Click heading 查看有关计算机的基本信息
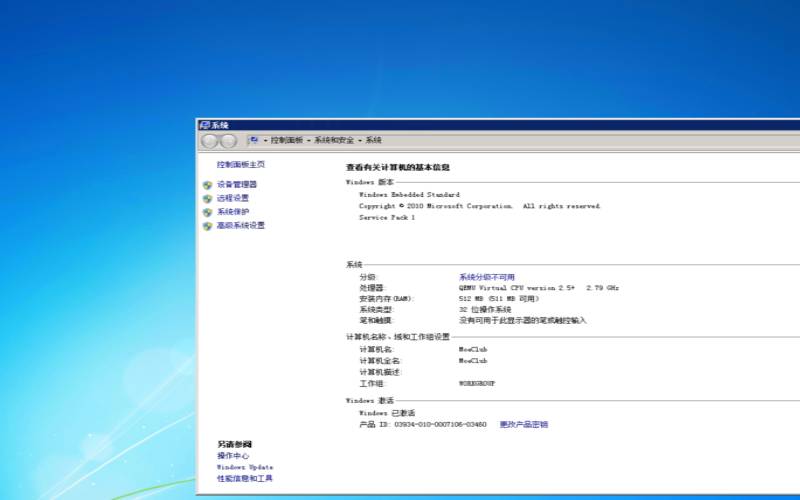 [x=398, y=167]
